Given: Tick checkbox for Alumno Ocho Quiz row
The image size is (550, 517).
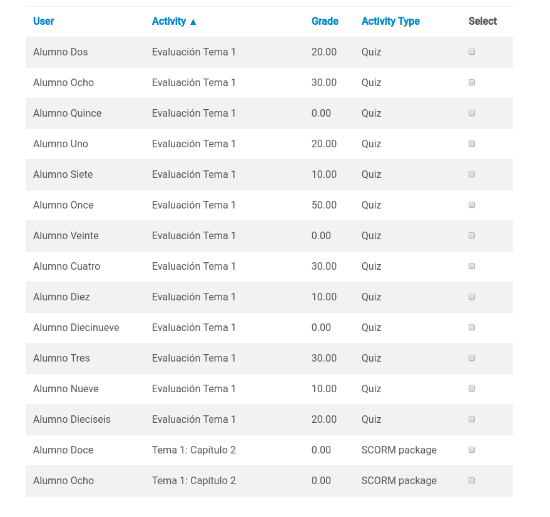Looking at the screenshot, I should point(472,82).
